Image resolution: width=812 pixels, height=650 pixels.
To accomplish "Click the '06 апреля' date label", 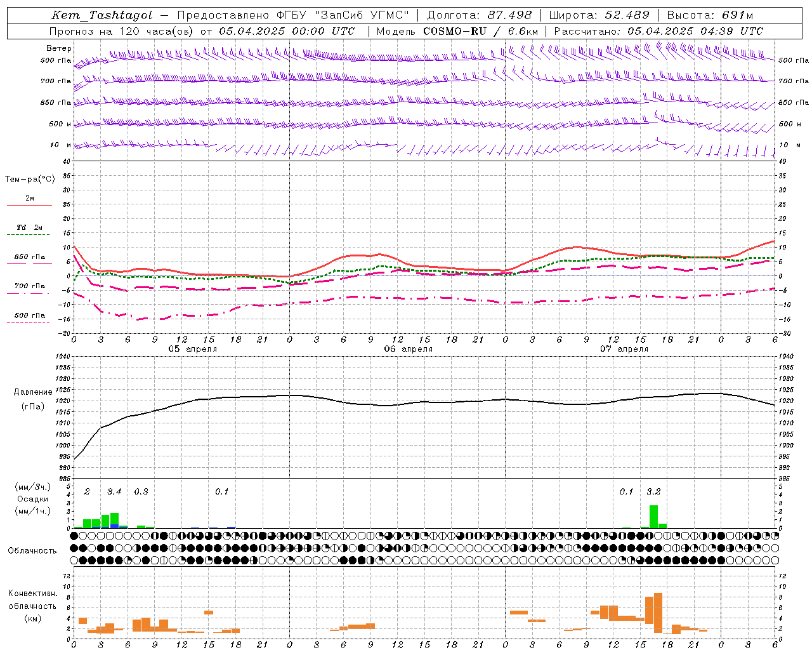I will [408, 349].
